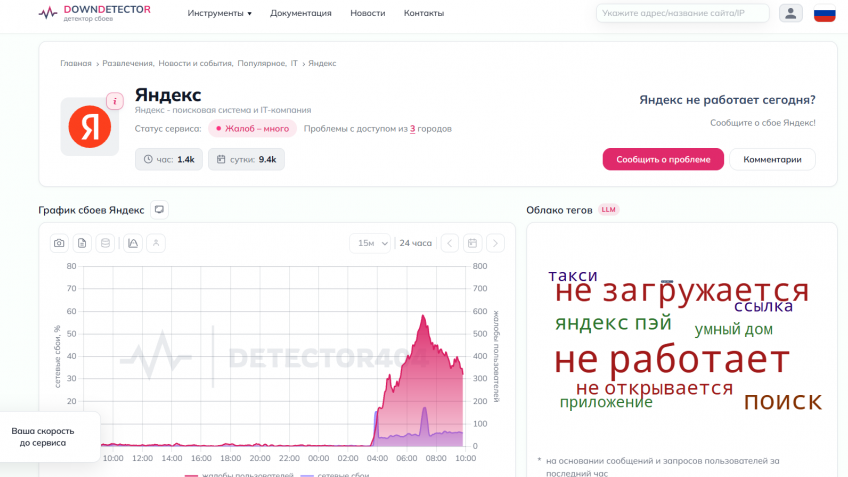
Task: Click the 'поиск' tag
Action: [783, 401]
